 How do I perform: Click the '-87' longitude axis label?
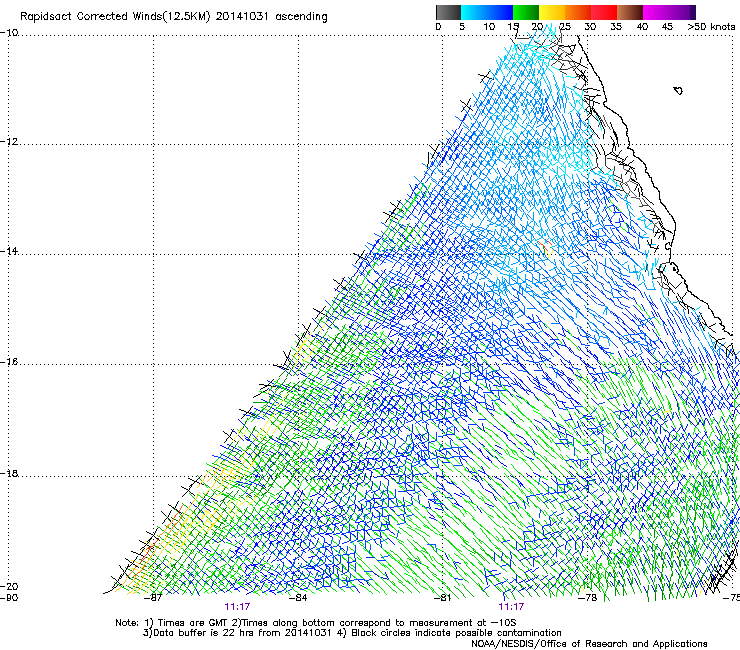(x=153, y=598)
